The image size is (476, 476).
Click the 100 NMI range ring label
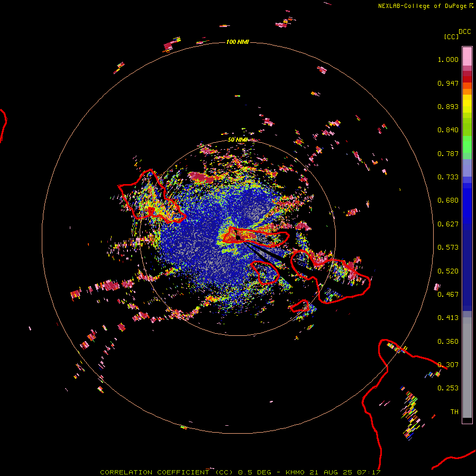point(237,42)
